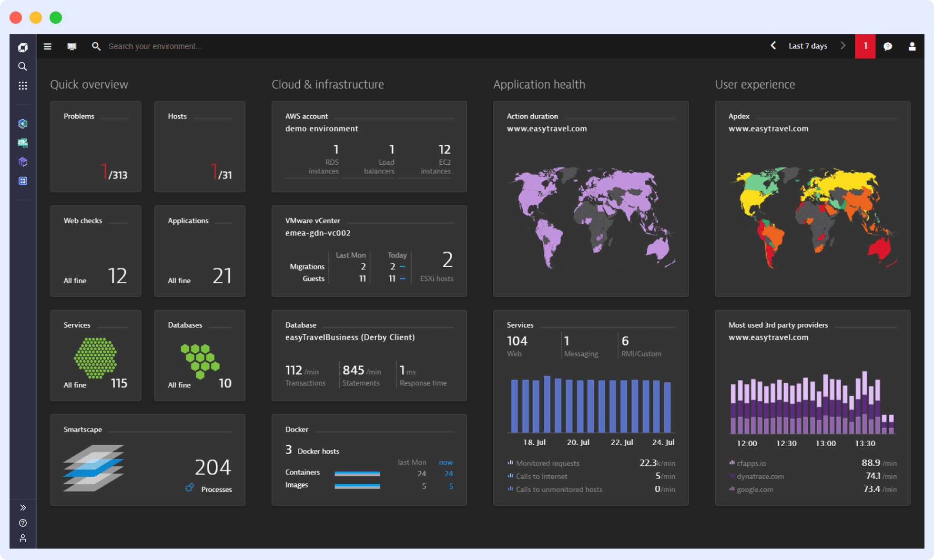Click the right arrow after Last 7 days
The height and width of the screenshot is (560, 934).
(x=843, y=46)
